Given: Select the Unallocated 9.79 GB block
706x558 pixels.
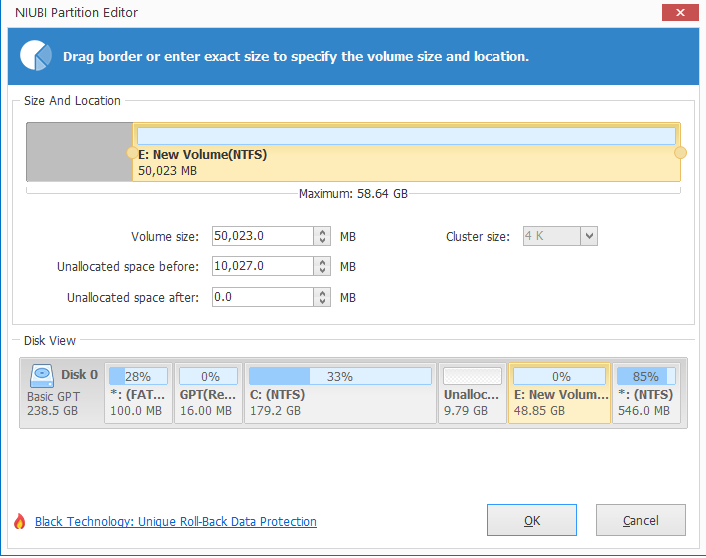Looking at the screenshot, I should (472, 393).
